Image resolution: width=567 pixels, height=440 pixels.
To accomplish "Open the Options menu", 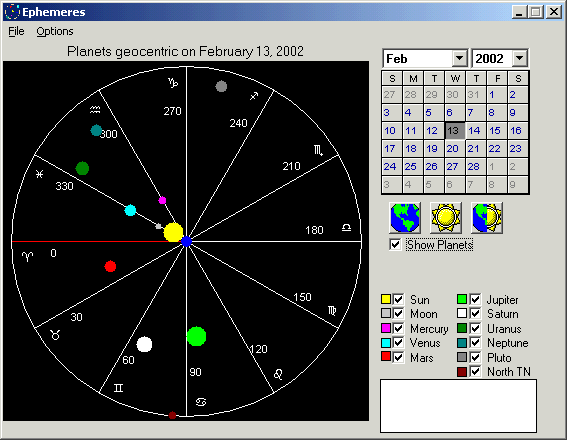I will coord(55,31).
